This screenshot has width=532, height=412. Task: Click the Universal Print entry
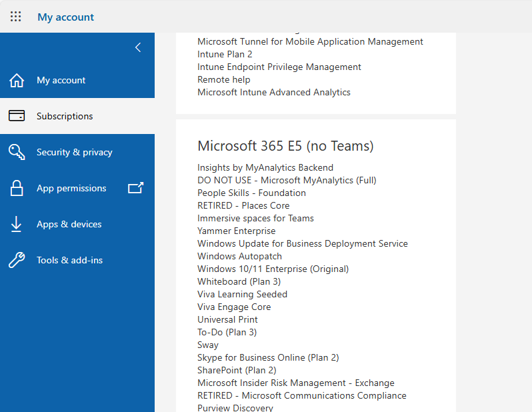coord(227,320)
